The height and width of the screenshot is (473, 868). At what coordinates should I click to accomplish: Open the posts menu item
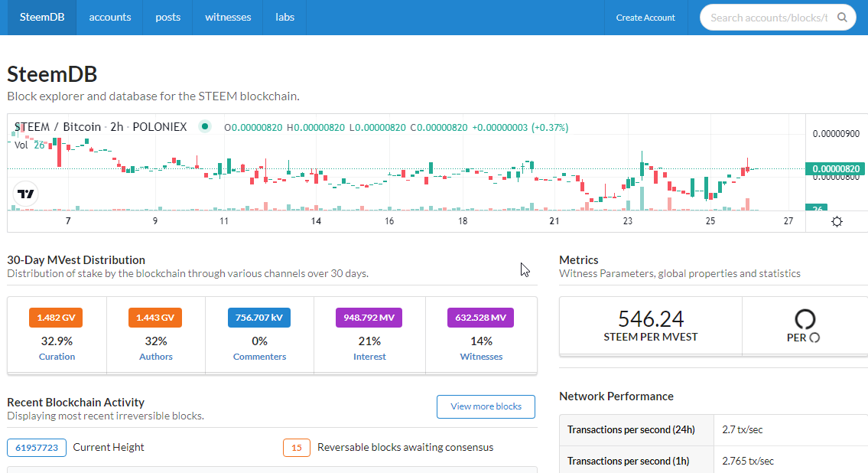tap(167, 17)
